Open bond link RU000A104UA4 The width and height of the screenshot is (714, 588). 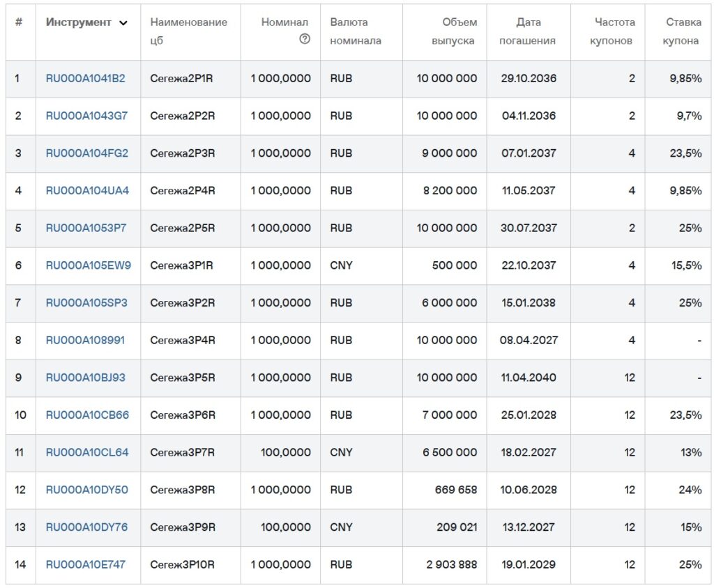tap(87, 190)
